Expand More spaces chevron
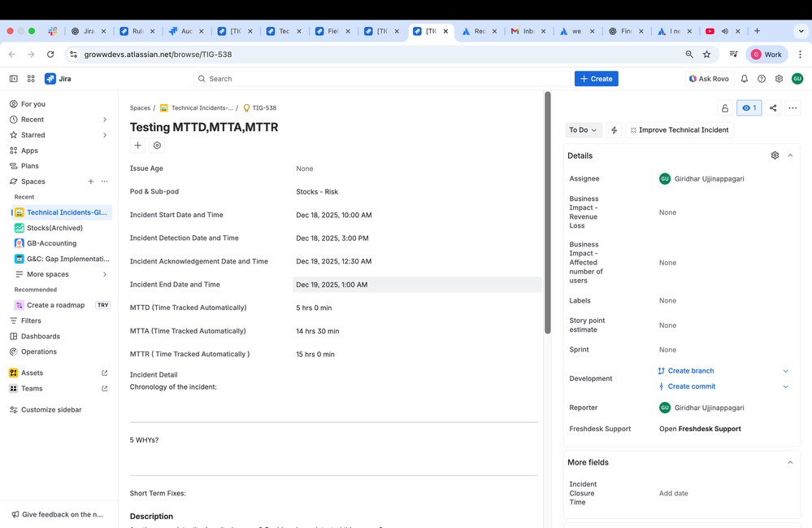This screenshot has height=528, width=812. (x=105, y=274)
